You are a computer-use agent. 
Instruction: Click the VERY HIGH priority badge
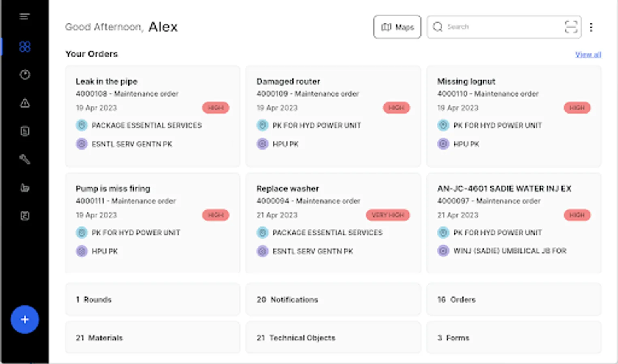[x=388, y=215]
